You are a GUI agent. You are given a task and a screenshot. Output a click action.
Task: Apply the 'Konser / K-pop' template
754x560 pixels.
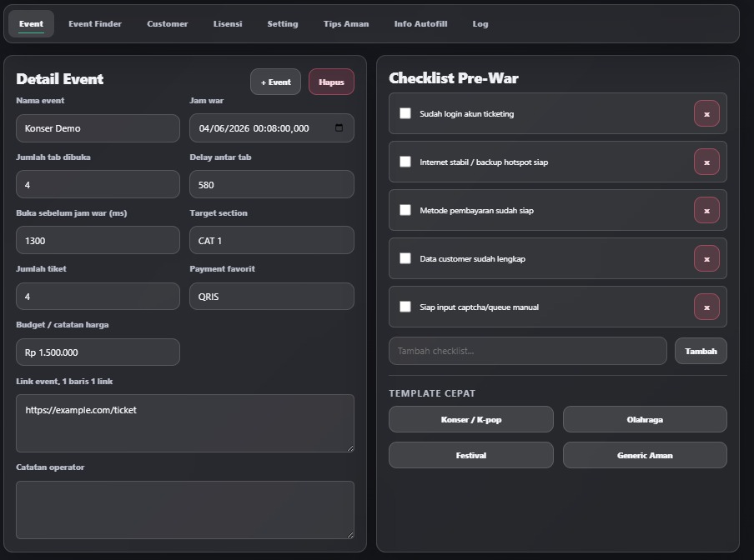click(470, 419)
